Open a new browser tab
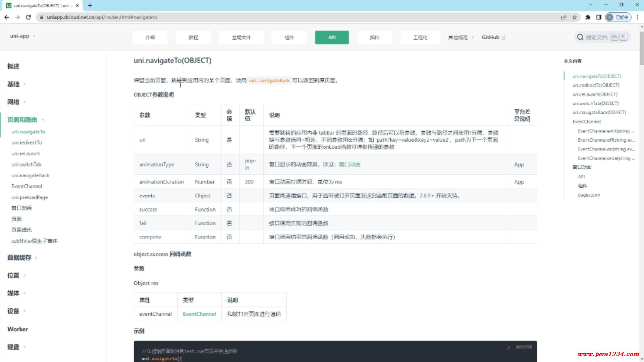644x362 pixels. [90, 5]
